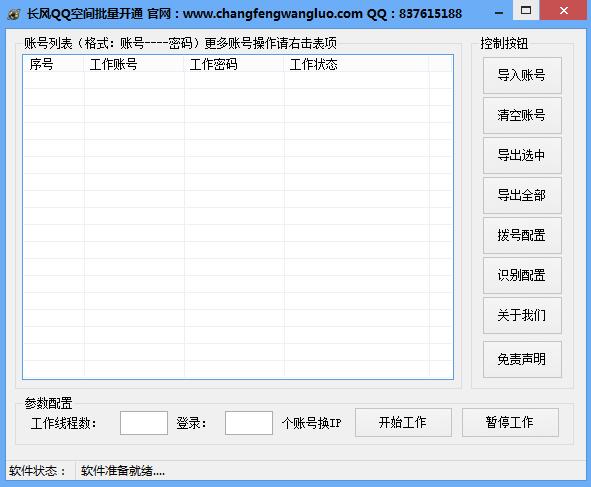Image resolution: width=591 pixels, height=487 pixels.
Task: Start the job with 开始工作
Action: click(403, 423)
